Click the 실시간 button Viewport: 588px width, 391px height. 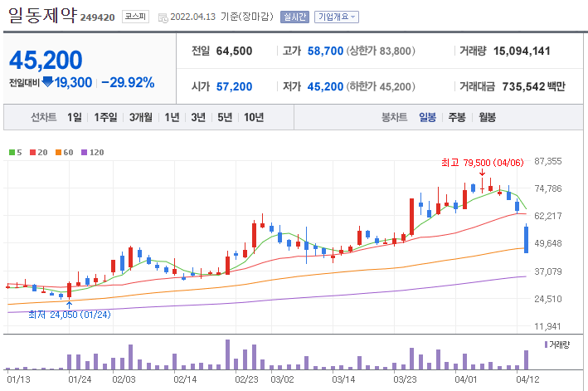[x=294, y=17]
